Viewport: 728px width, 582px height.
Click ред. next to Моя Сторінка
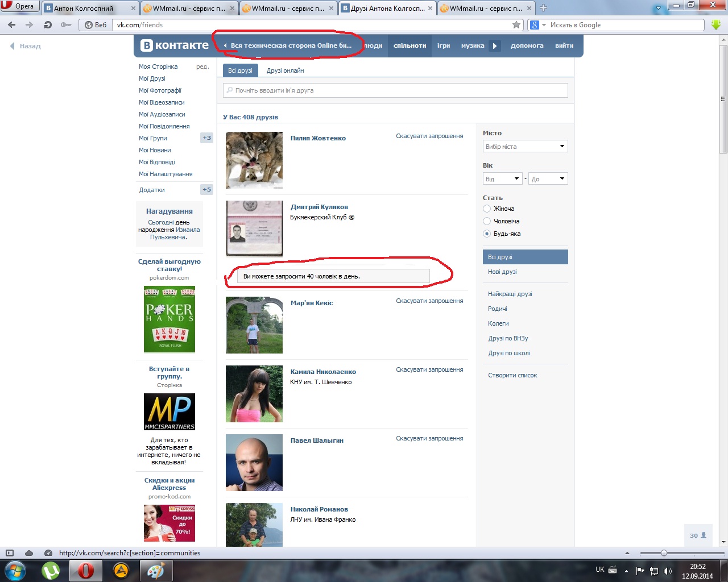202,66
